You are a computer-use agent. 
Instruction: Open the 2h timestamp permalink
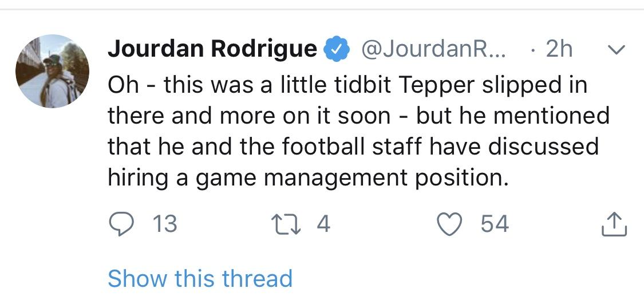pyautogui.click(x=559, y=49)
